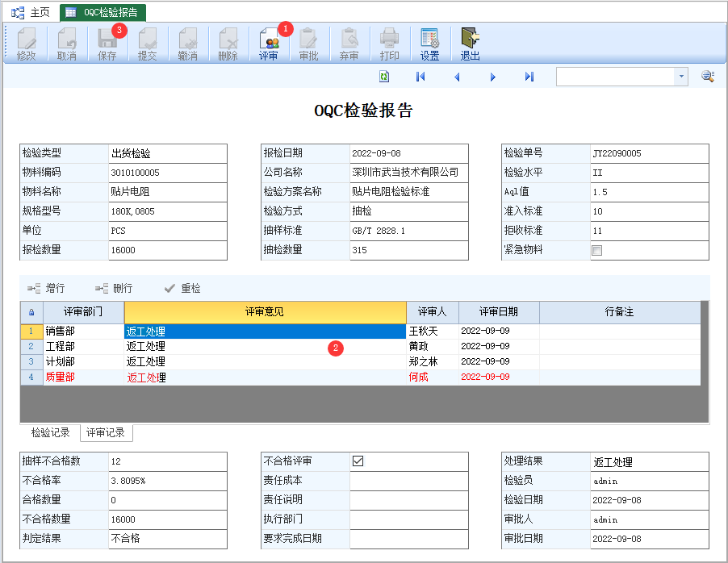
Task: Go to next record arrow
Action: [493, 77]
